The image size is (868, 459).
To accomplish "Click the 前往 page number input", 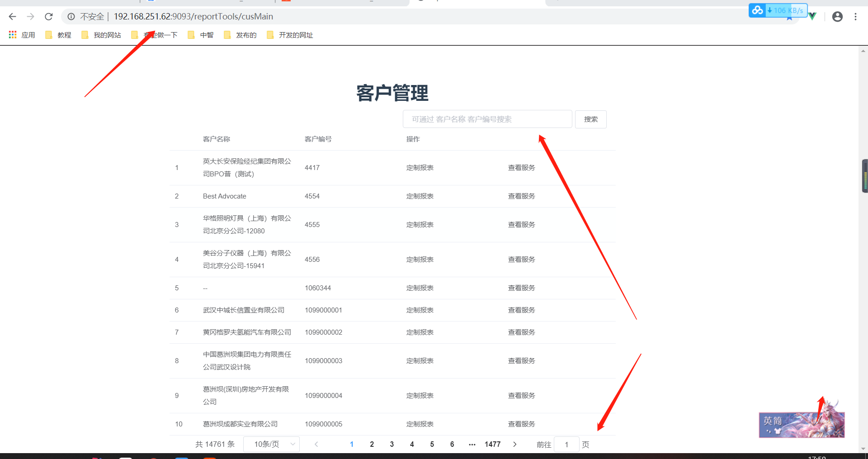I will 566,445.
